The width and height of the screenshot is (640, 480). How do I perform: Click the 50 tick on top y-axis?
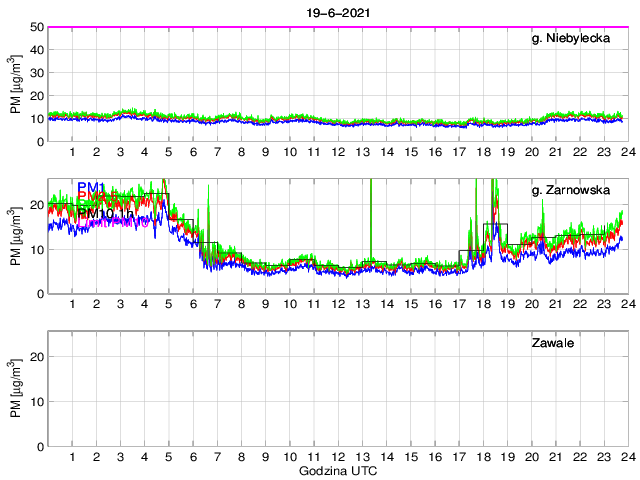[x=36, y=27]
